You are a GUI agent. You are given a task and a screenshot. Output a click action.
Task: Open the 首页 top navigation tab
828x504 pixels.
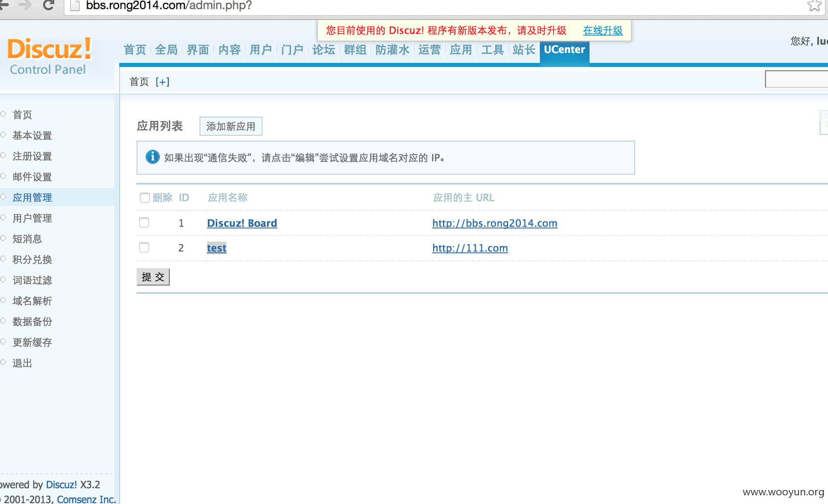[135, 50]
